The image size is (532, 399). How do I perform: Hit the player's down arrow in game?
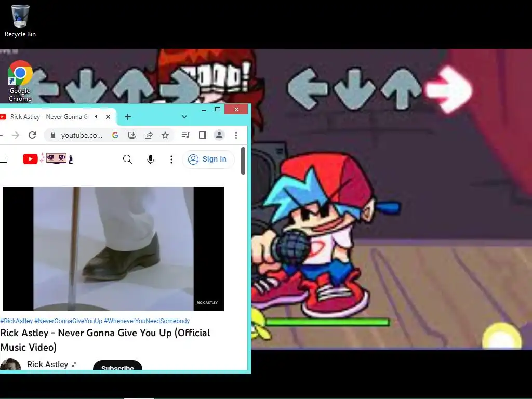354,89
